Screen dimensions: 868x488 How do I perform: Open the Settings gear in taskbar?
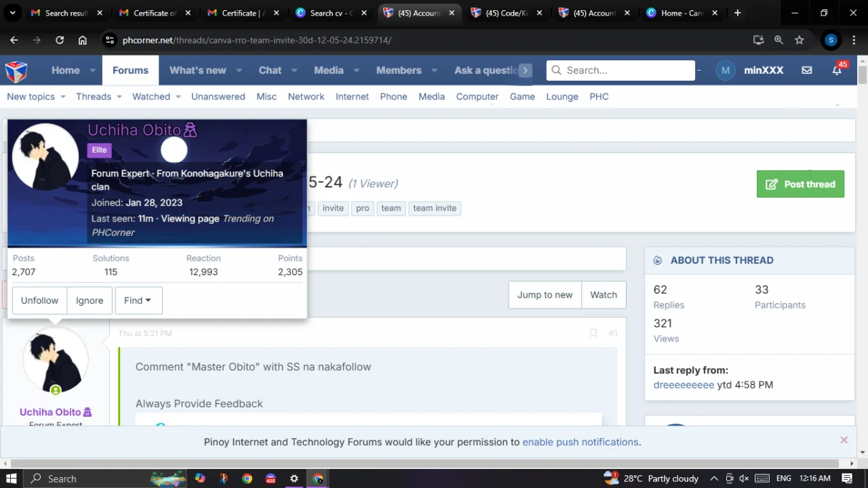click(x=294, y=479)
